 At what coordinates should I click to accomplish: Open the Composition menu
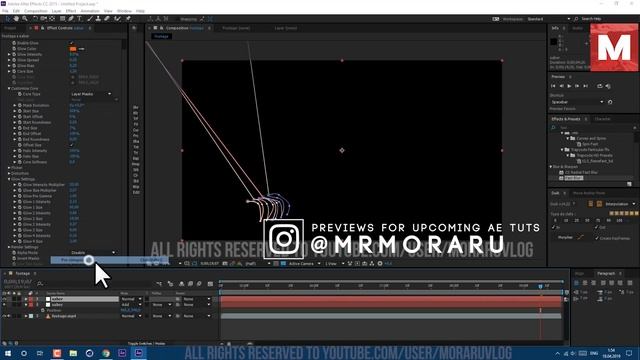point(36,11)
